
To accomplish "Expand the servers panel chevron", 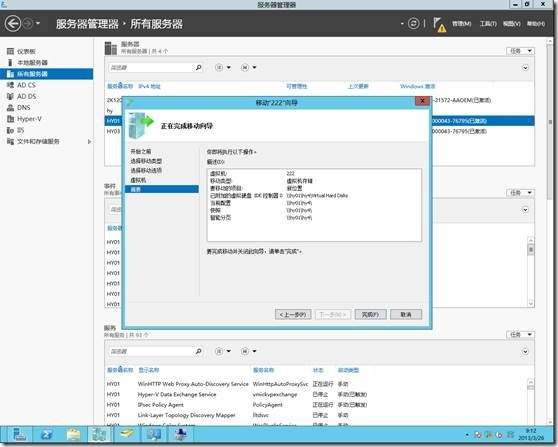I will 525,68.
